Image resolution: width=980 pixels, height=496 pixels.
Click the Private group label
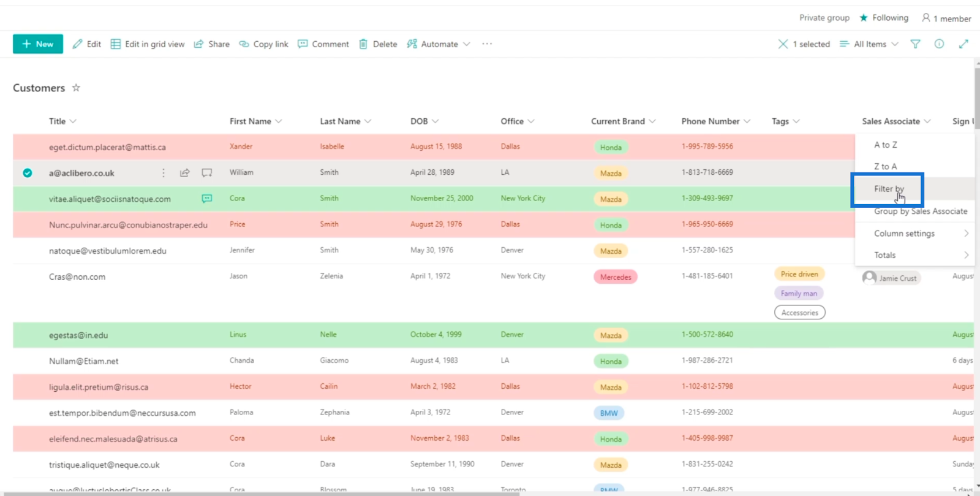(x=824, y=18)
